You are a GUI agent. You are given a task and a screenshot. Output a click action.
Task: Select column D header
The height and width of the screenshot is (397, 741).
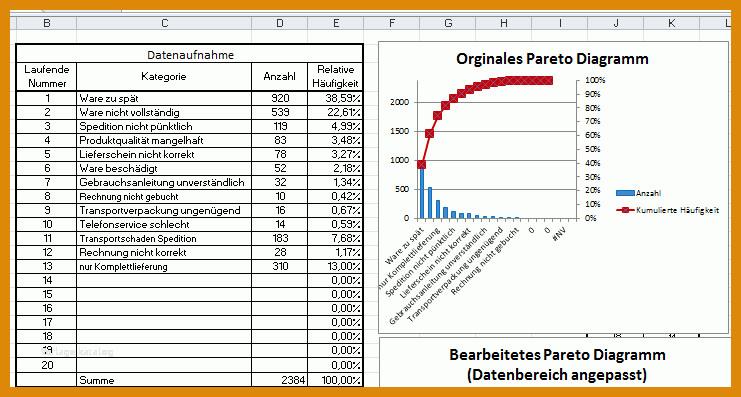pyautogui.click(x=279, y=23)
